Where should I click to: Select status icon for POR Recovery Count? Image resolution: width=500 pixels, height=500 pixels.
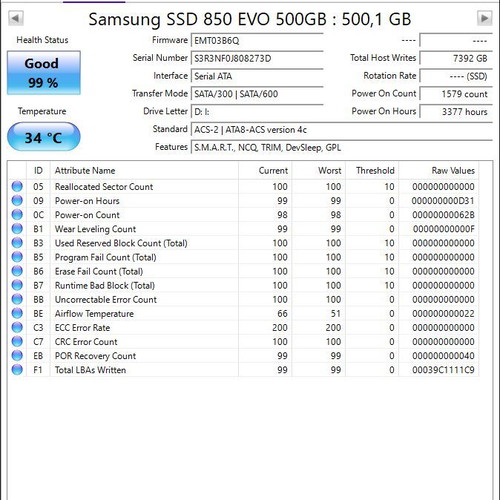[17, 356]
